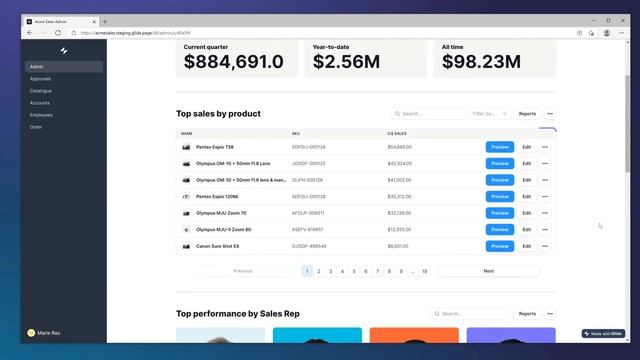This screenshot has width=640, height=360.
Task: Click the address bar URL
Action: click(x=135, y=33)
